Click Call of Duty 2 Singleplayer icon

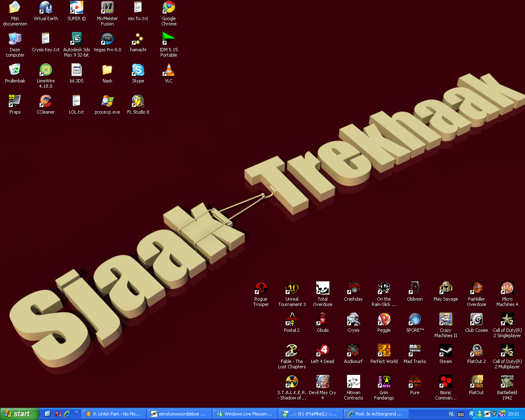pyautogui.click(x=507, y=319)
